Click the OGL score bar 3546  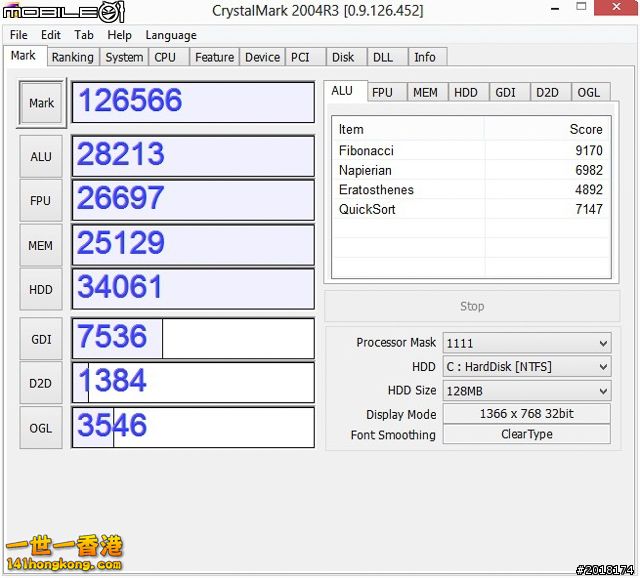(193, 427)
